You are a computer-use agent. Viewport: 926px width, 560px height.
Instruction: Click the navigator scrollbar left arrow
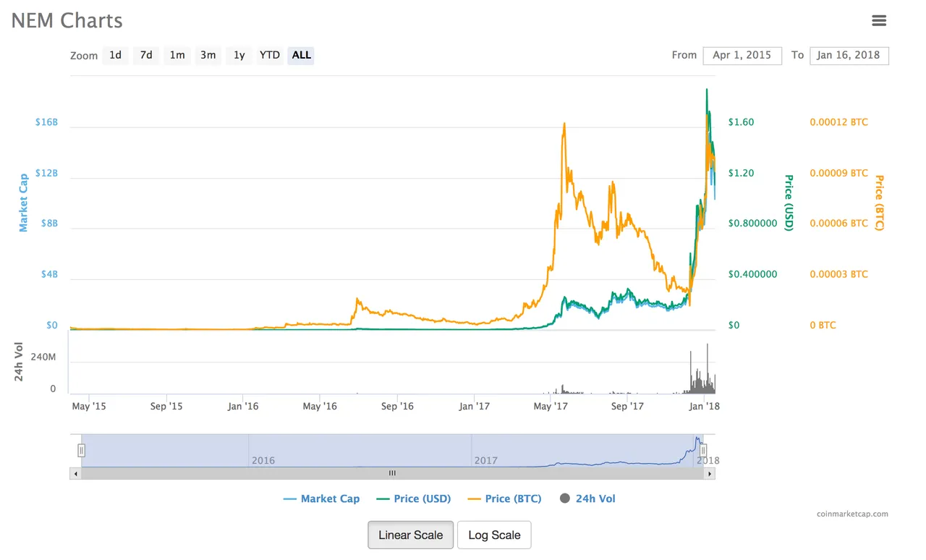tap(75, 473)
